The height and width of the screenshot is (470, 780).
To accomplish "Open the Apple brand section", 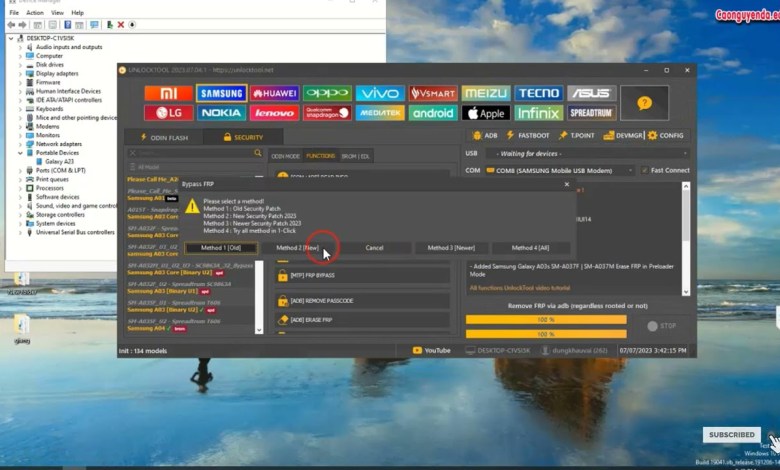I will pyautogui.click(x=486, y=113).
